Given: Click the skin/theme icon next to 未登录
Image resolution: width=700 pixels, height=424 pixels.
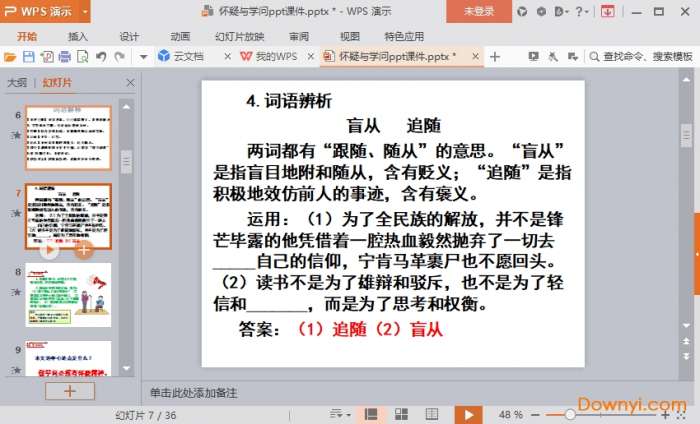Looking at the screenshot, I should pyautogui.click(x=521, y=12).
